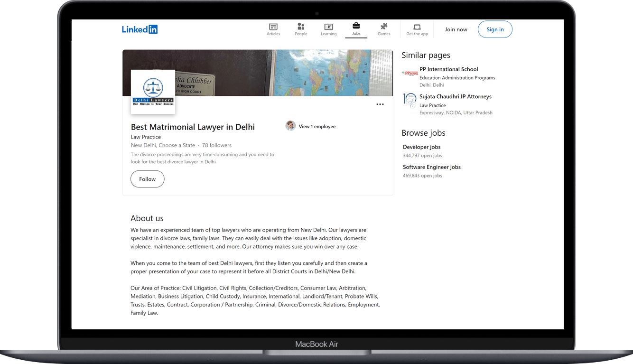Open the three-dot more options menu
This screenshot has height=364, width=633.
click(380, 104)
